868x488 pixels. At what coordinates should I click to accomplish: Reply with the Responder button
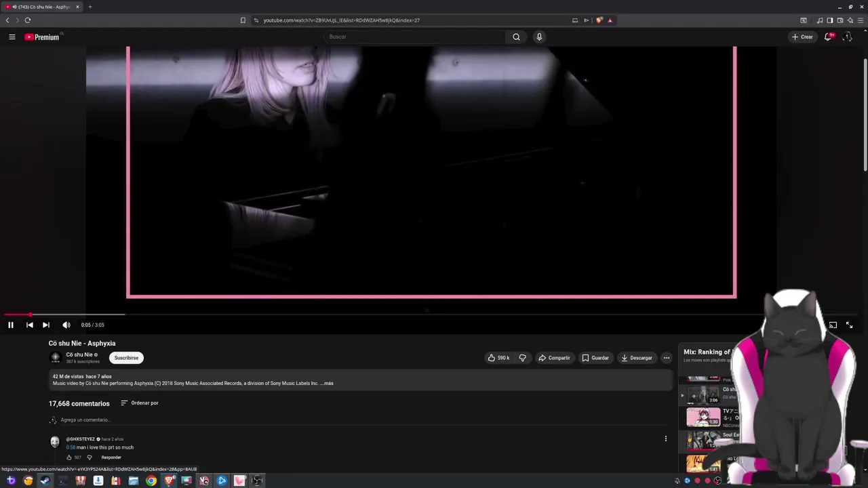coord(111,457)
